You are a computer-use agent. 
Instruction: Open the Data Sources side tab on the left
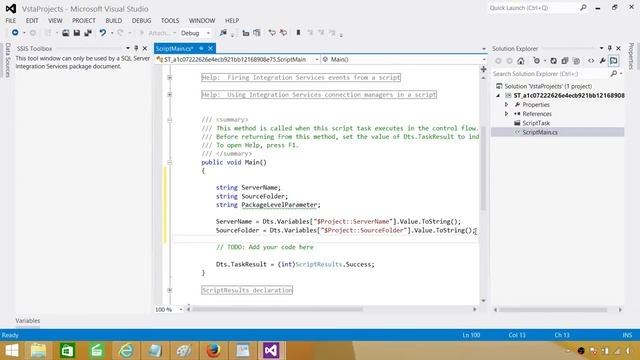pyautogui.click(x=7, y=60)
